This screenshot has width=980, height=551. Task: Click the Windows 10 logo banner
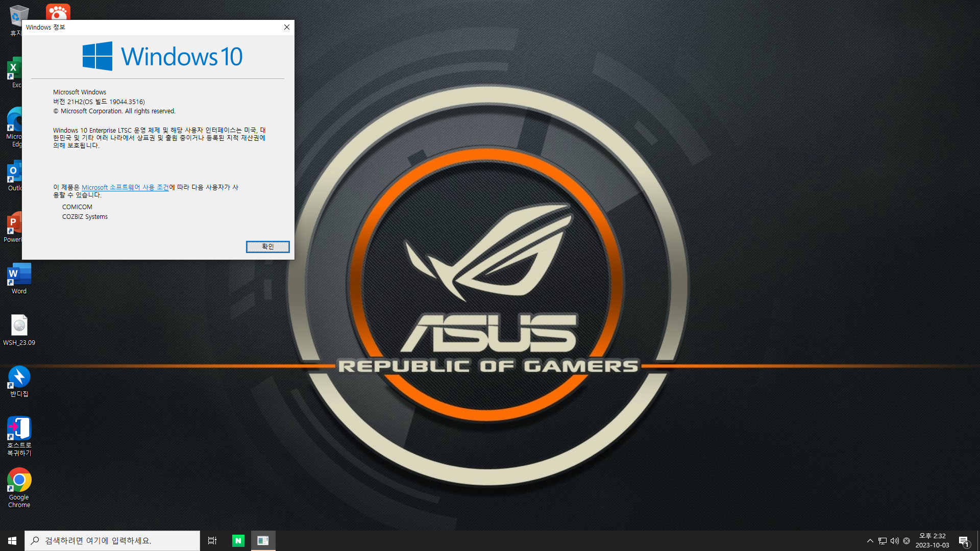[x=162, y=56]
